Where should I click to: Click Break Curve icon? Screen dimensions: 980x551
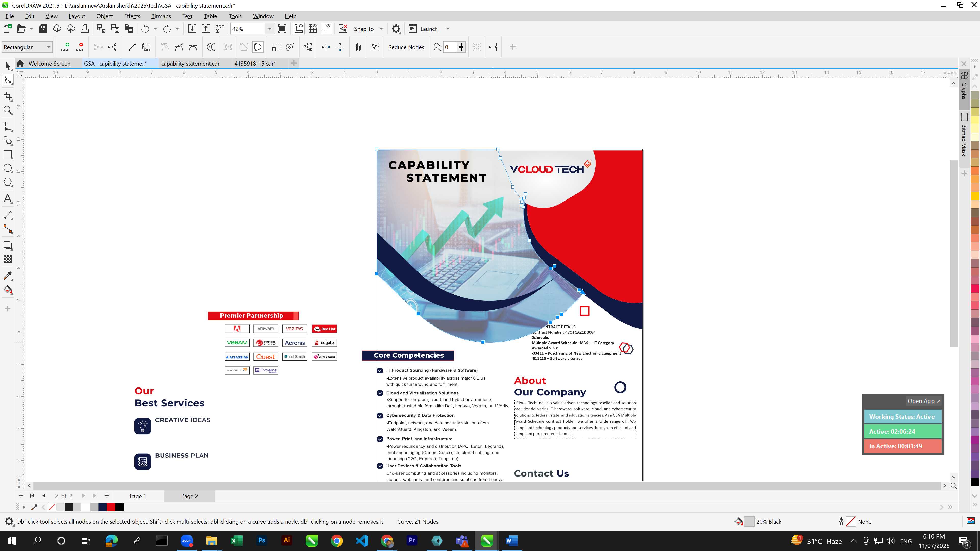[112, 47]
